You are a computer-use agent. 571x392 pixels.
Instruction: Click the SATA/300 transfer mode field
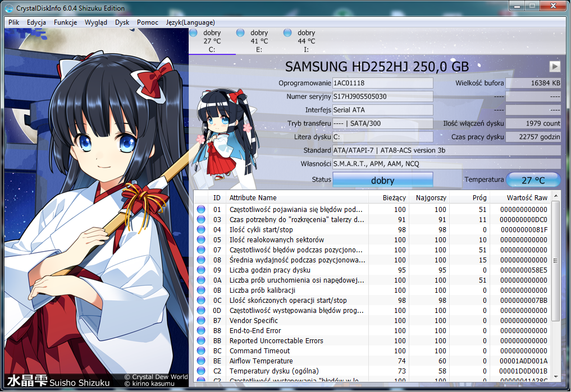383,123
